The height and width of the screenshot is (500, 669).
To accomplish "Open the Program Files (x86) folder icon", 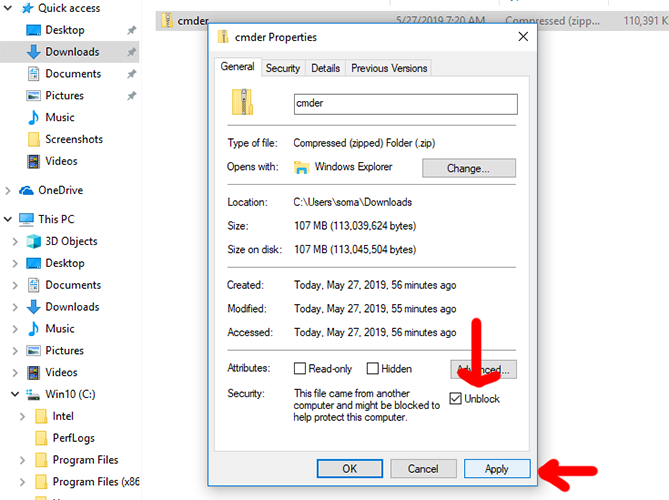I will tap(41, 482).
